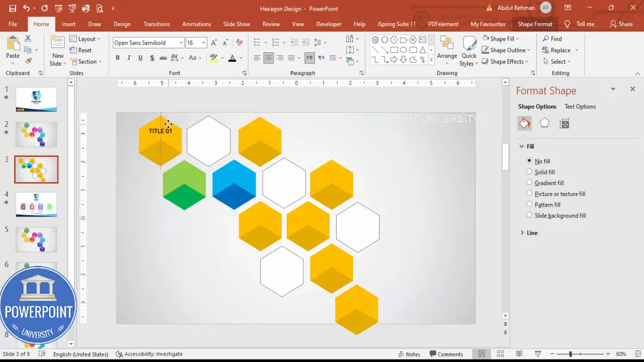Open the Shape Format tab
Image resolution: width=644 pixels, height=362 pixels.
[x=535, y=24]
